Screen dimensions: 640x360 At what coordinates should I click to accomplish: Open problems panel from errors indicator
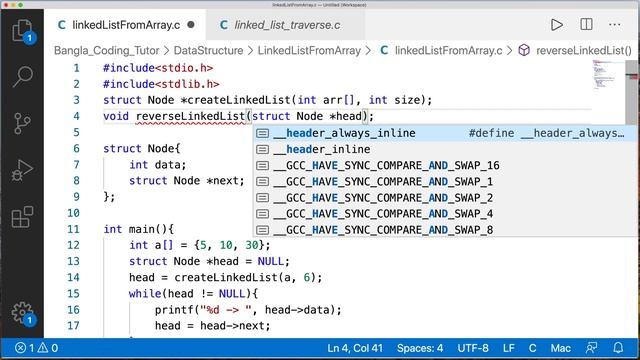tap(37, 348)
